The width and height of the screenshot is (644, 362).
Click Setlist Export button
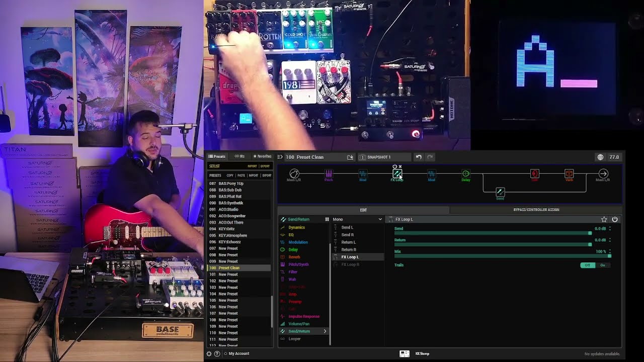click(x=265, y=166)
